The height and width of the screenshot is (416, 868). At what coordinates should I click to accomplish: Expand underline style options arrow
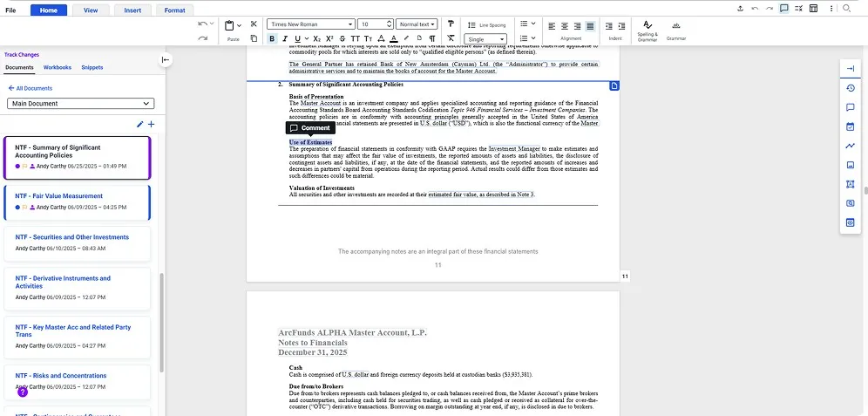[x=307, y=38]
